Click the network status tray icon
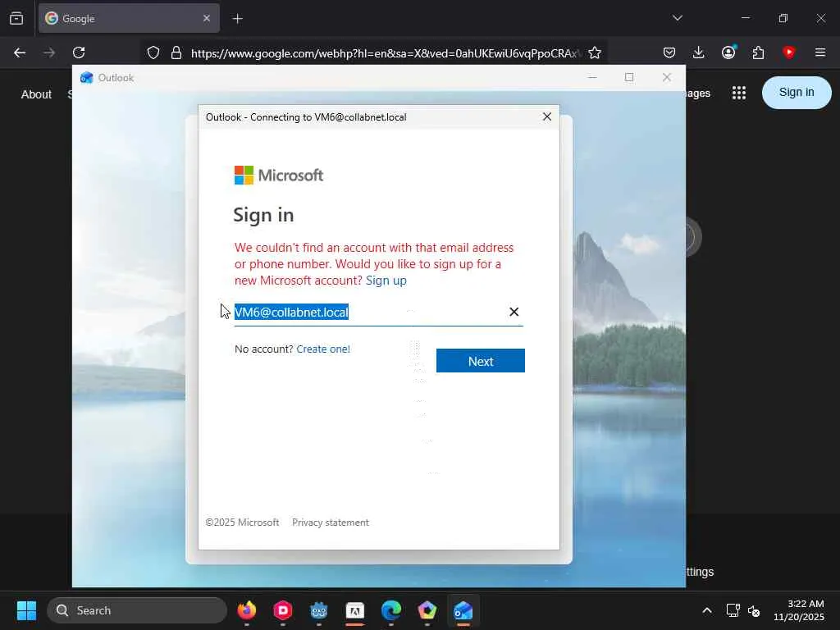This screenshot has height=630, width=840. tap(733, 610)
